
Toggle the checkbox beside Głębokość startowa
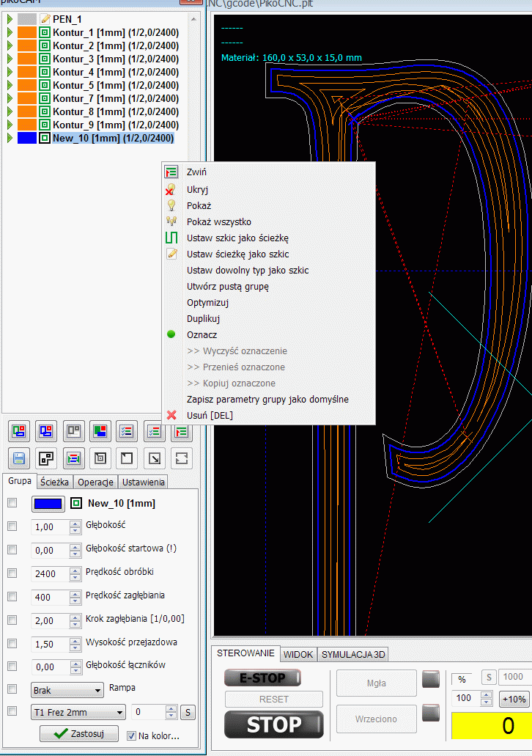(12, 550)
